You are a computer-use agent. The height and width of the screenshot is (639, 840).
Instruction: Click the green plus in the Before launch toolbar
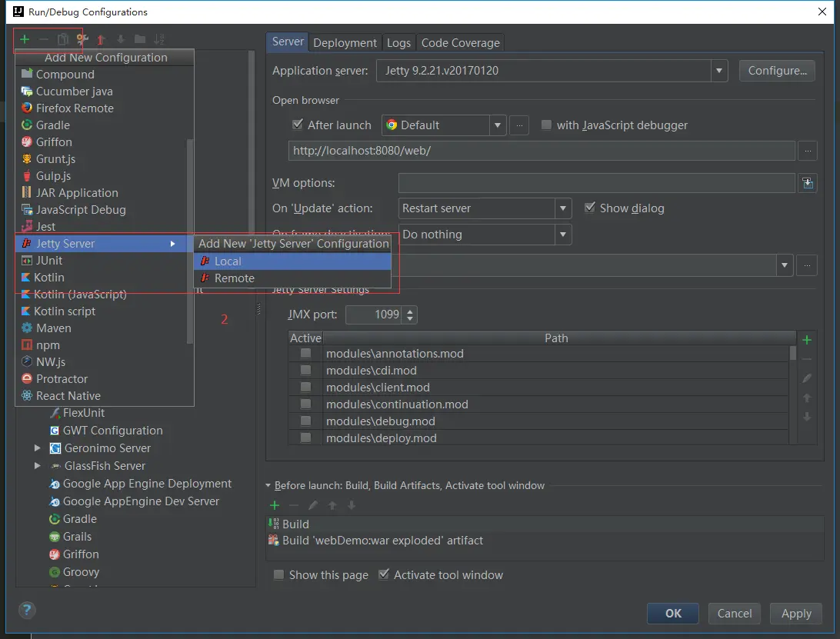(275, 505)
